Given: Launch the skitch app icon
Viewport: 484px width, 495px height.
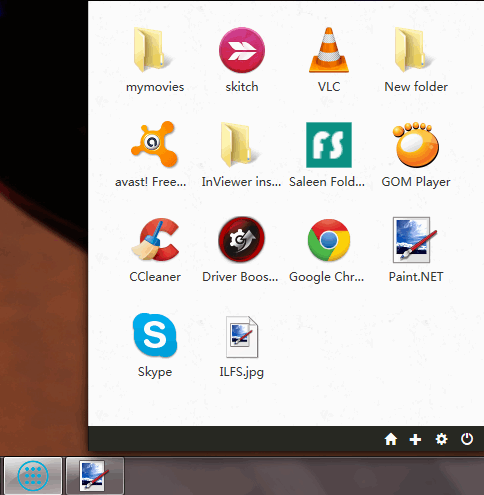Looking at the screenshot, I should click(242, 50).
